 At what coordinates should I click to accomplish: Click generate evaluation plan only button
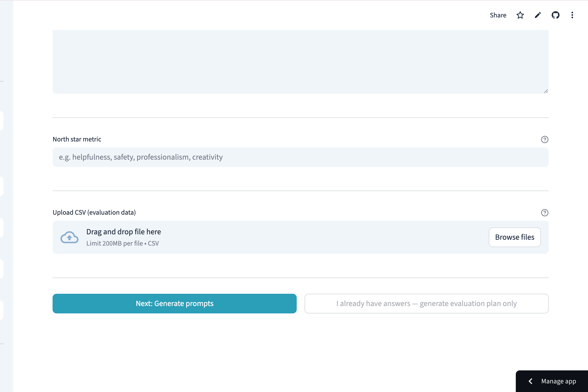(426, 304)
